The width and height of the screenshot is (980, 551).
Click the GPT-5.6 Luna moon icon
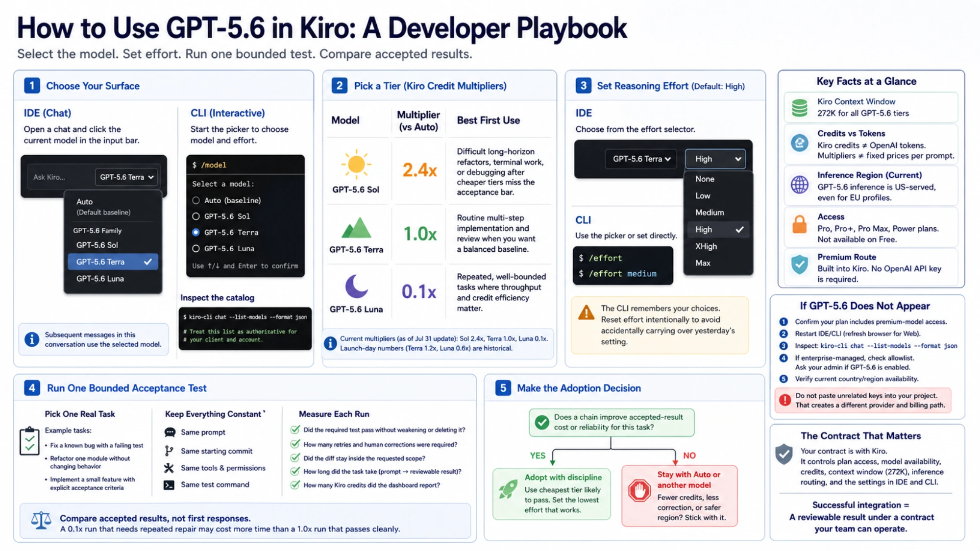(356, 286)
